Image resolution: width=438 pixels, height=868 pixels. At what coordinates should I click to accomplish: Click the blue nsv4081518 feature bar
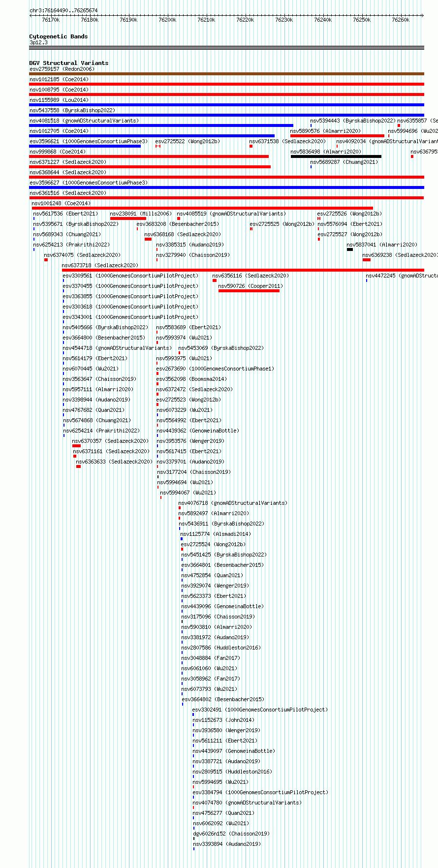coord(161,125)
